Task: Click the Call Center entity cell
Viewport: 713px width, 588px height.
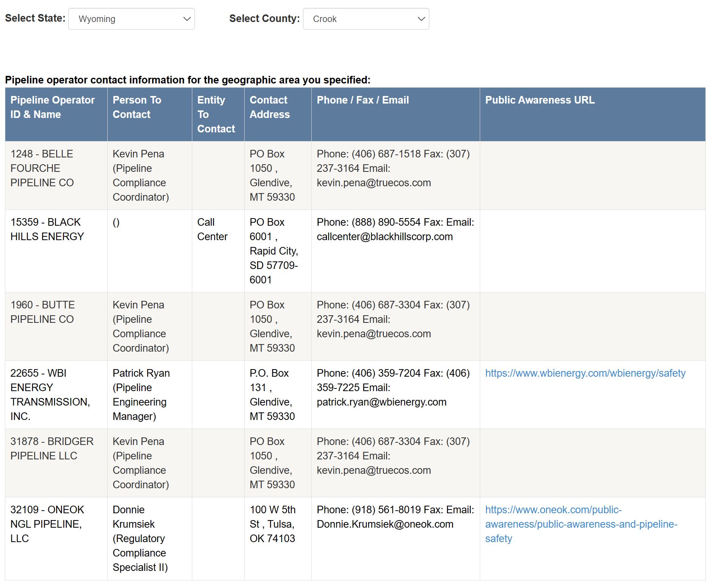Action: click(218, 251)
